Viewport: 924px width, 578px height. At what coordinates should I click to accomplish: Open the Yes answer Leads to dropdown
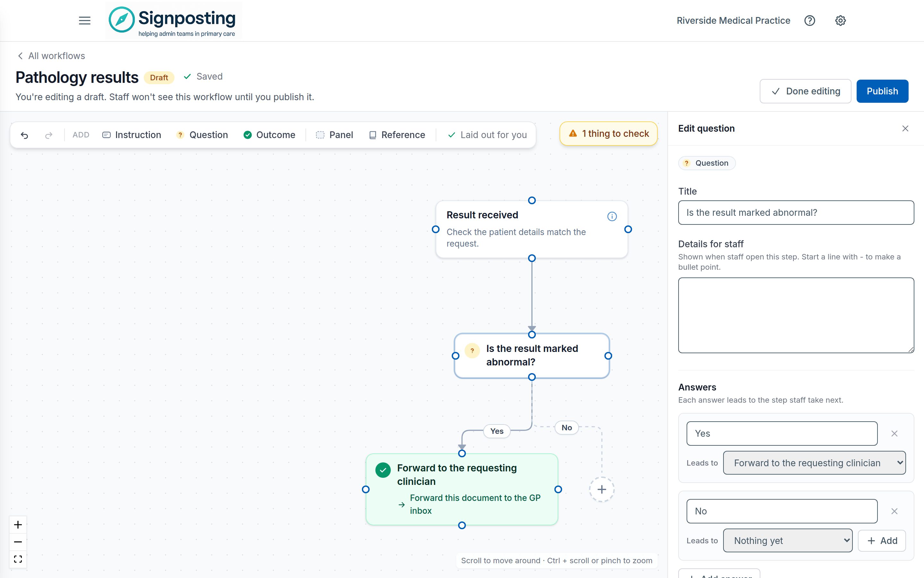(x=814, y=463)
